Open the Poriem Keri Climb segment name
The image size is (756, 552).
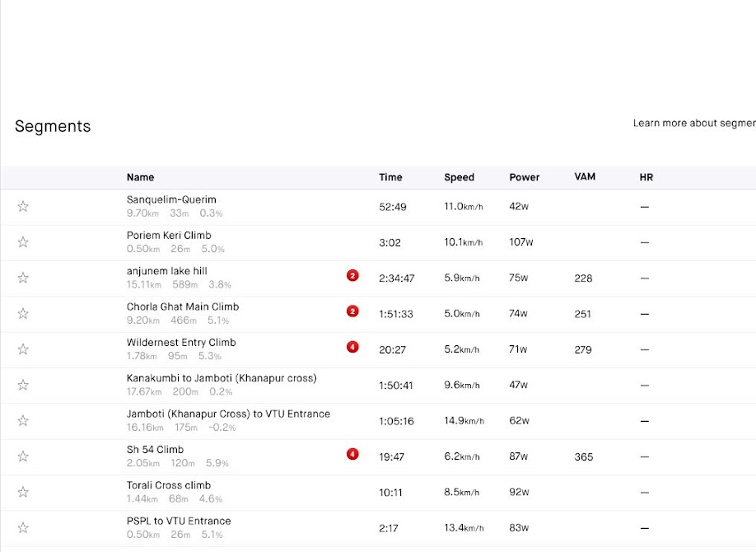coord(169,236)
